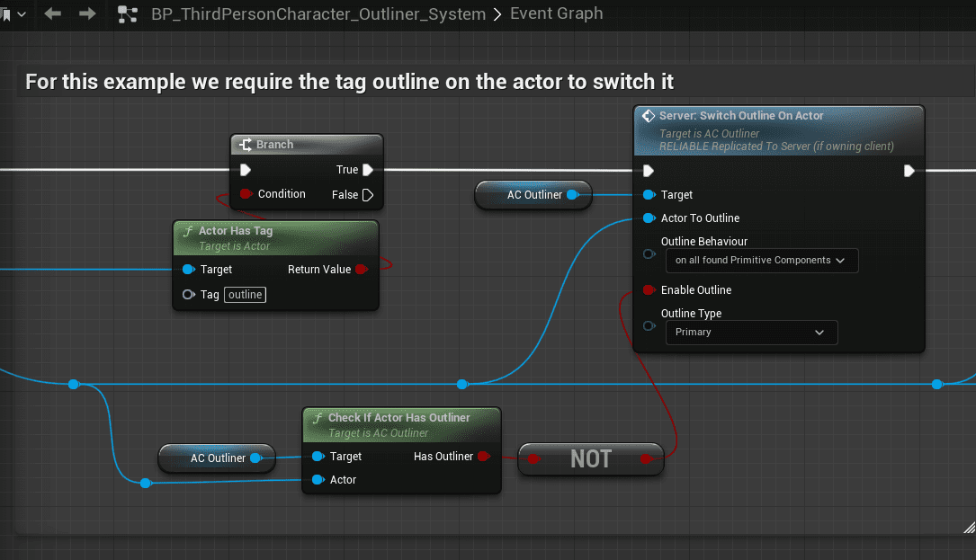Select the comment title about tag outline
976x560 pixels.
point(349,82)
